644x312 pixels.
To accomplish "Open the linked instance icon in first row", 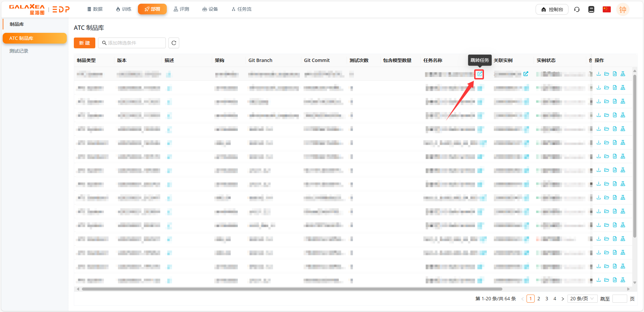I will 526,74.
